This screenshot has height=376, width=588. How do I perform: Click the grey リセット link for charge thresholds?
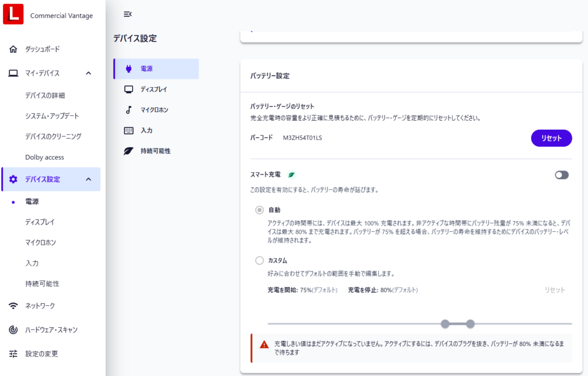click(x=555, y=290)
